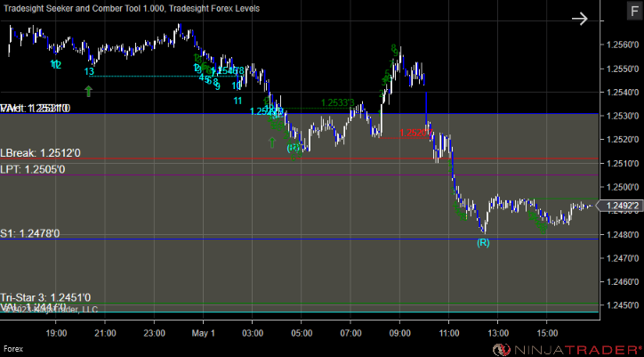This screenshot has width=644, height=357.
Task: Click the 1.2550'0 price axis label
Action: [x=623, y=69]
